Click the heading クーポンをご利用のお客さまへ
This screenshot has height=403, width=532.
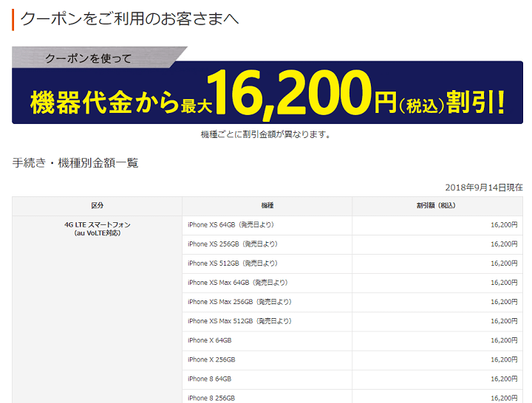click(129, 19)
